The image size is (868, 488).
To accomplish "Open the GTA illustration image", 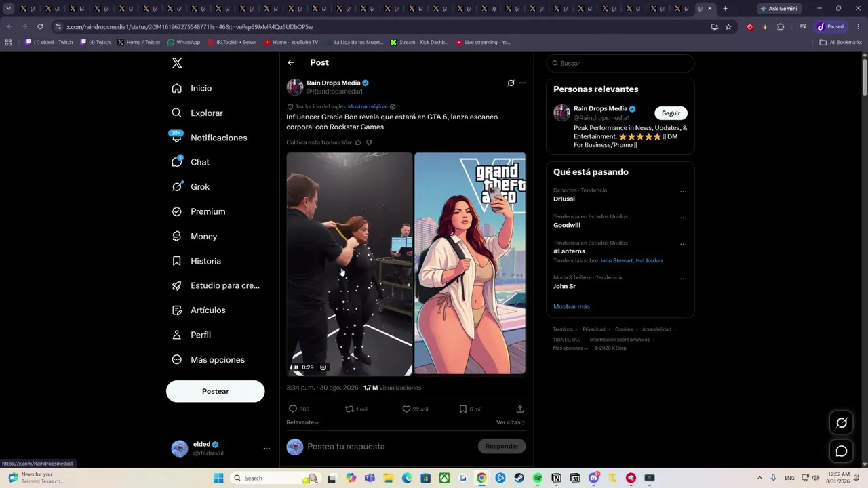I will tap(470, 264).
